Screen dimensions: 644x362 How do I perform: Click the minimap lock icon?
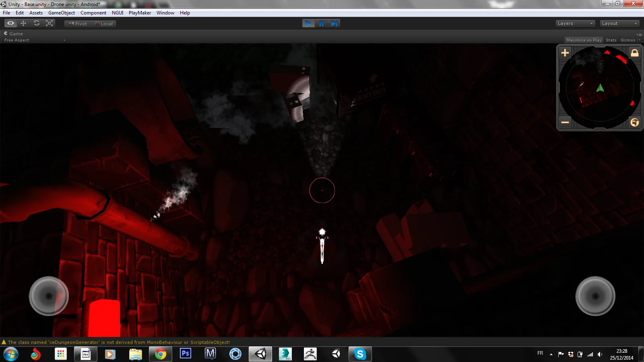634,53
